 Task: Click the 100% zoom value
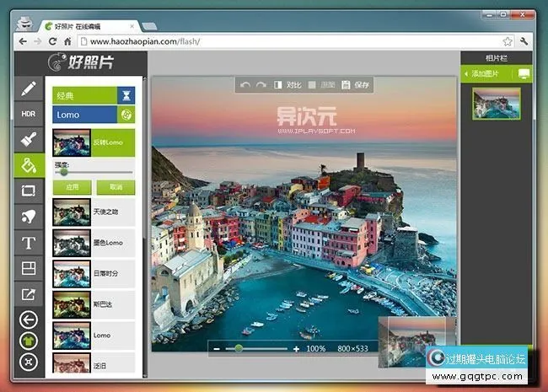point(315,349)
